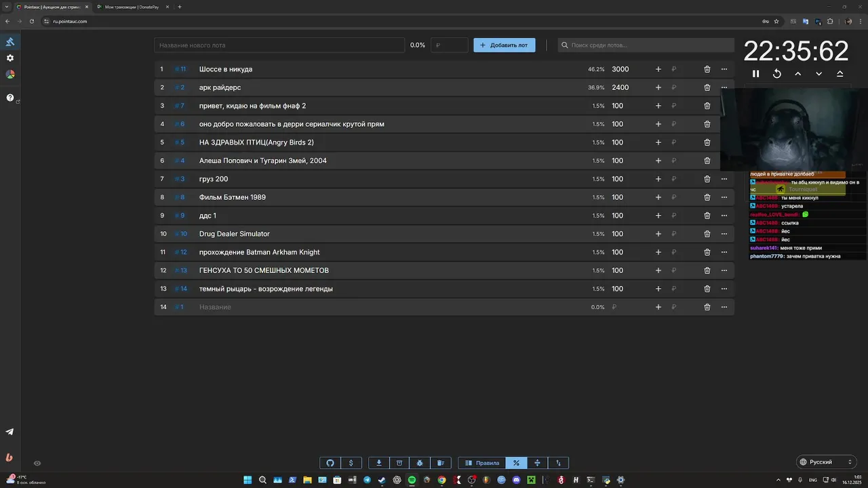Open Windows Start menu on taskbar

coord(248,480)
